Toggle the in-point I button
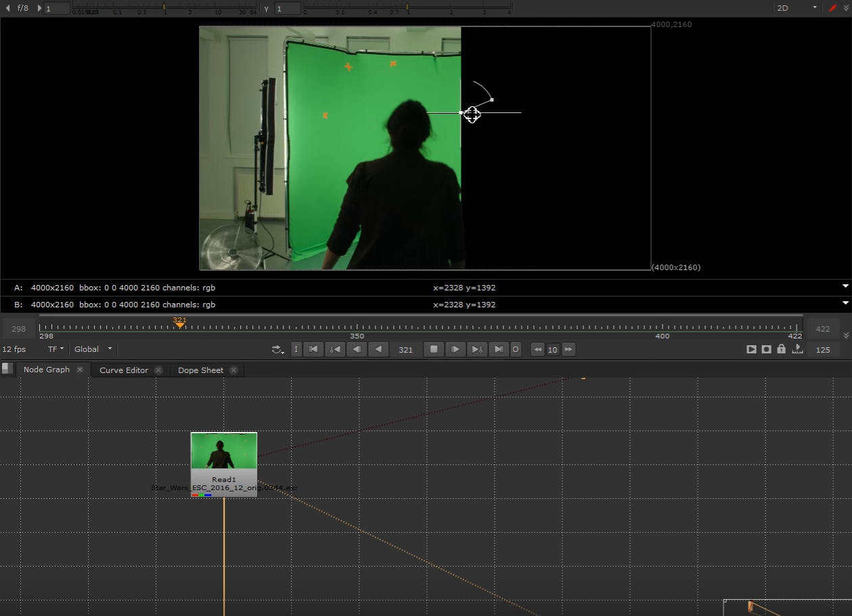 pyautogui.click(x=296, y=349)
